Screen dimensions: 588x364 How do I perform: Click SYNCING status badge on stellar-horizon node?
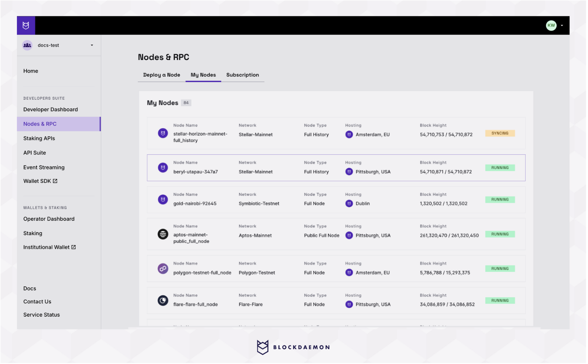tap(500, 133)
